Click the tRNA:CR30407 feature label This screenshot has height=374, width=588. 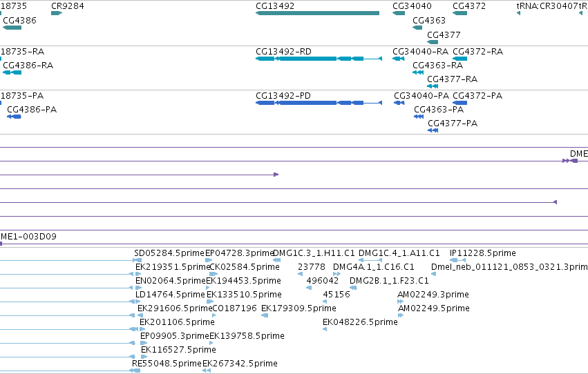point(547,6)
